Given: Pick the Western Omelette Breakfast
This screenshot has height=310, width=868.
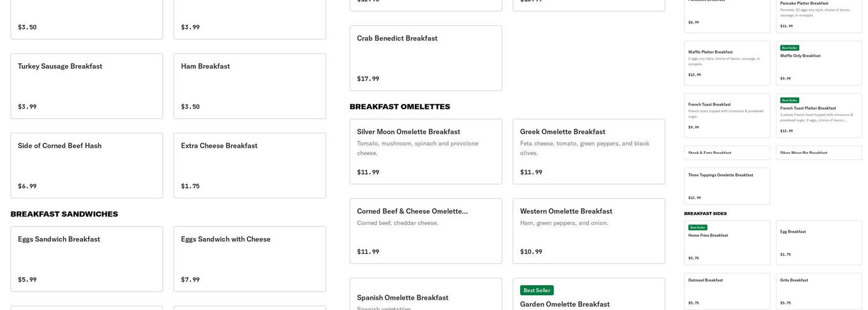Looking at the screenshot, I should [589, 231].
